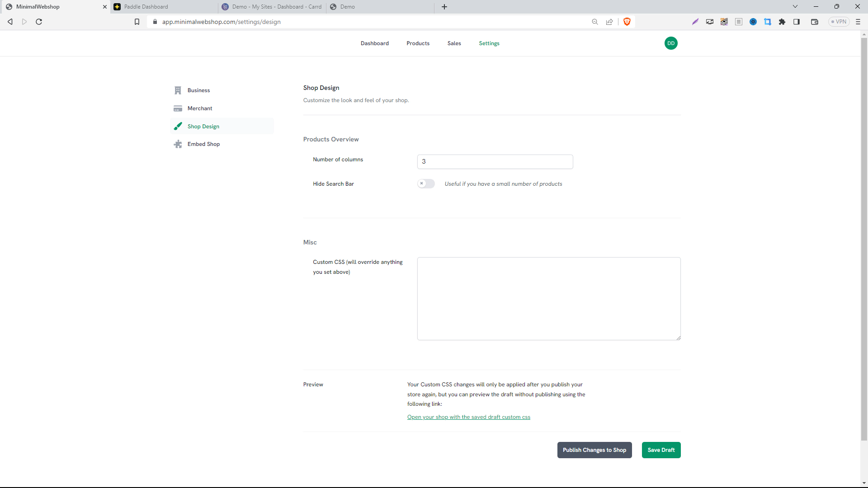Viewport: 868px width, 488px height.
Task: Open the tab search dropdown chevron
Action: tap(795, 7)
